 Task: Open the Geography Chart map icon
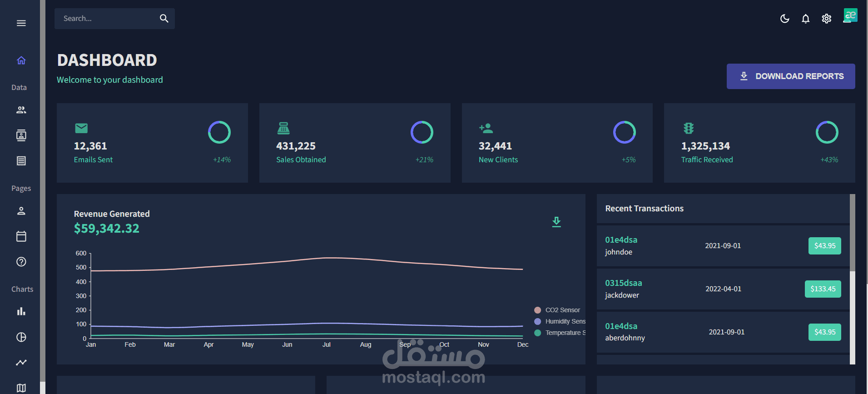[x=21, y=388]
